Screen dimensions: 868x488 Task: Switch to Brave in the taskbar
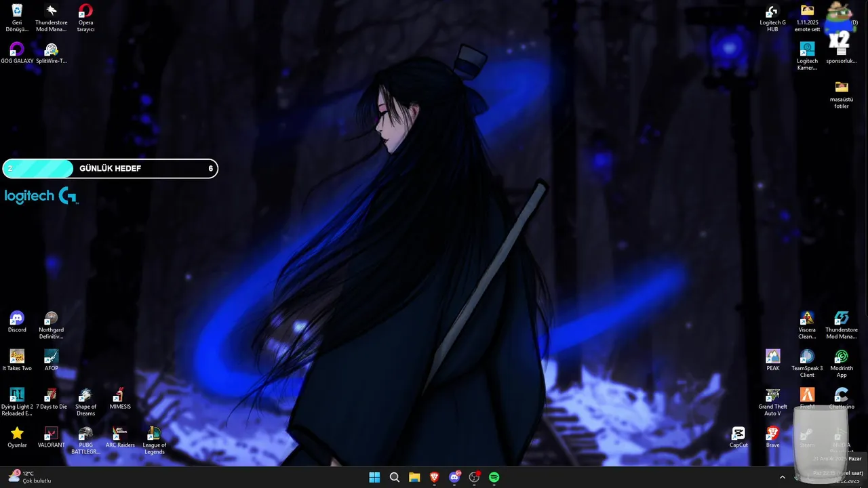coord(435,477)
